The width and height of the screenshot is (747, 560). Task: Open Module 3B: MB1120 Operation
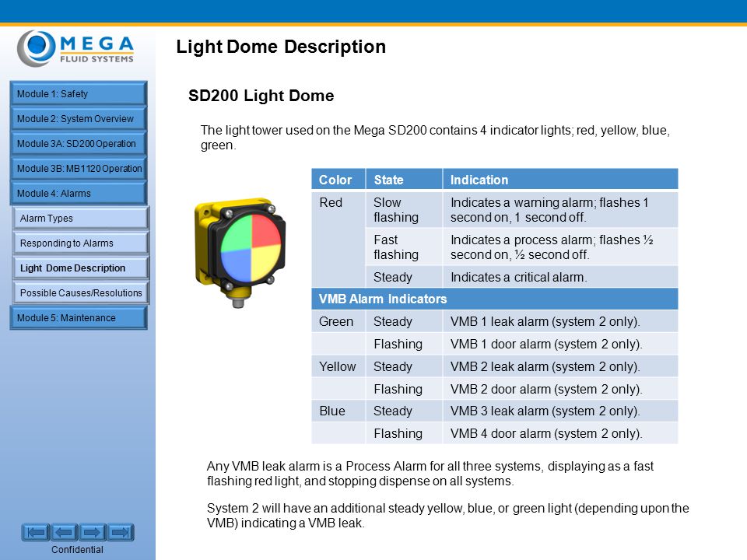coord(78,168)
